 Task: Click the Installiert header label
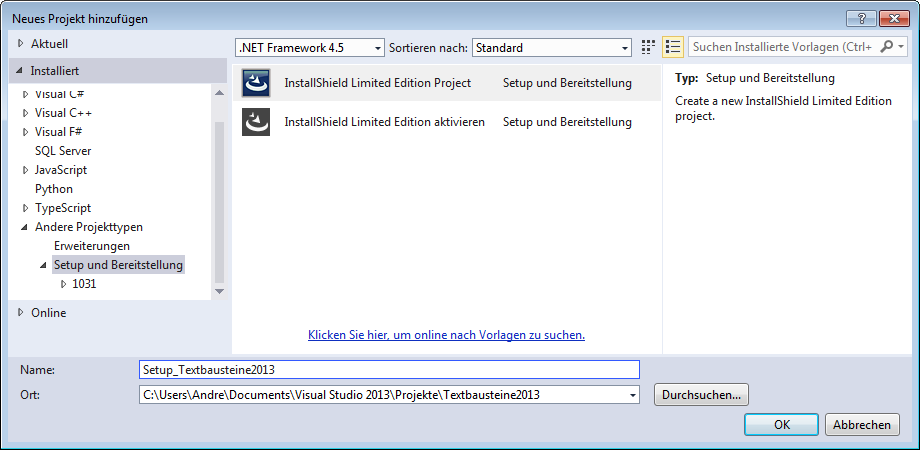[x=55, y=71]
